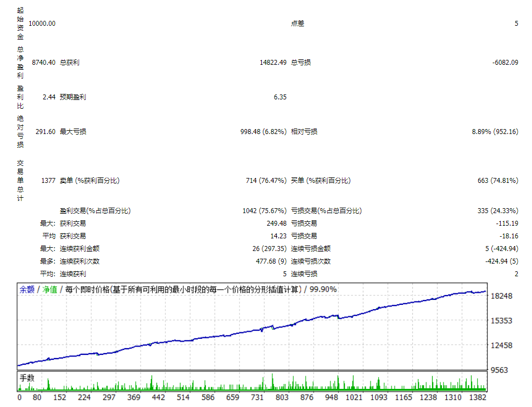The image size is (532, 407).
Task: Click the blue 余额 legend label
Action: point(27,289)
